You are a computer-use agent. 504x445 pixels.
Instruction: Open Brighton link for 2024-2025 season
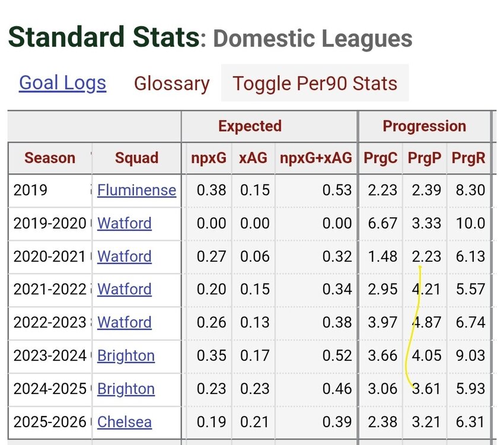[x=126, y=389]
